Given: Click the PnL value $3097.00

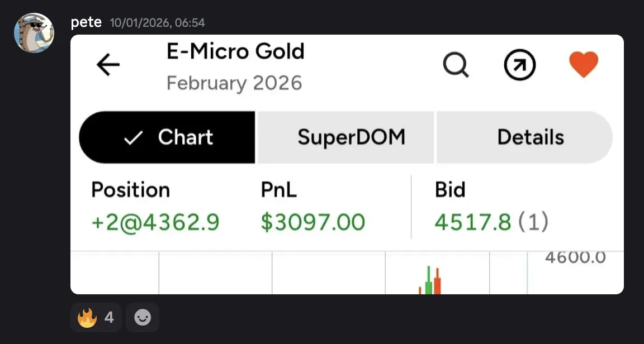Looking at the screenshot, I should [x=312, y=222].
